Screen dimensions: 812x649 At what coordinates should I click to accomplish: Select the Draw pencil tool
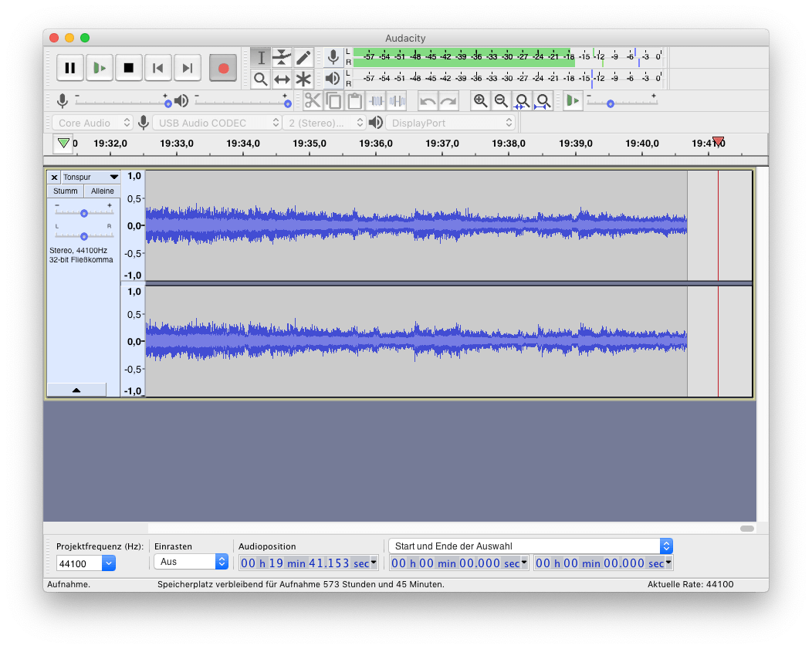[x=303, y=58]
